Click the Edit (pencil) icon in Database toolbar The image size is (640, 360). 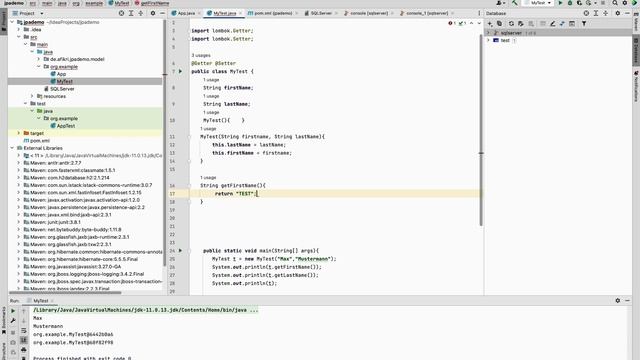coord(553,24)
